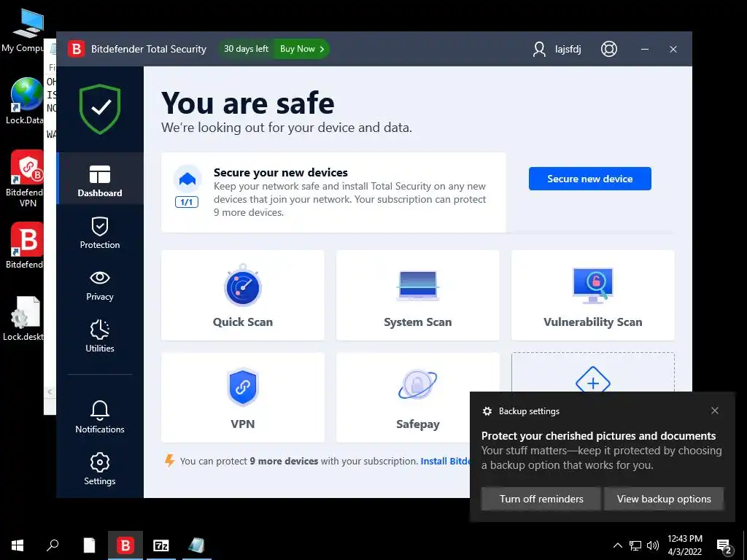Screen dimensions: 747x560
Task: Click the Notepad scroll left arrow
Action: click(x=50, y=392)
